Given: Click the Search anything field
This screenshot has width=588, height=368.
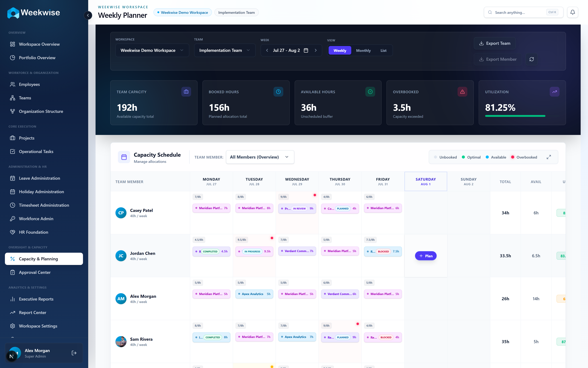Looking at the screenshot, I should (523, 12).
